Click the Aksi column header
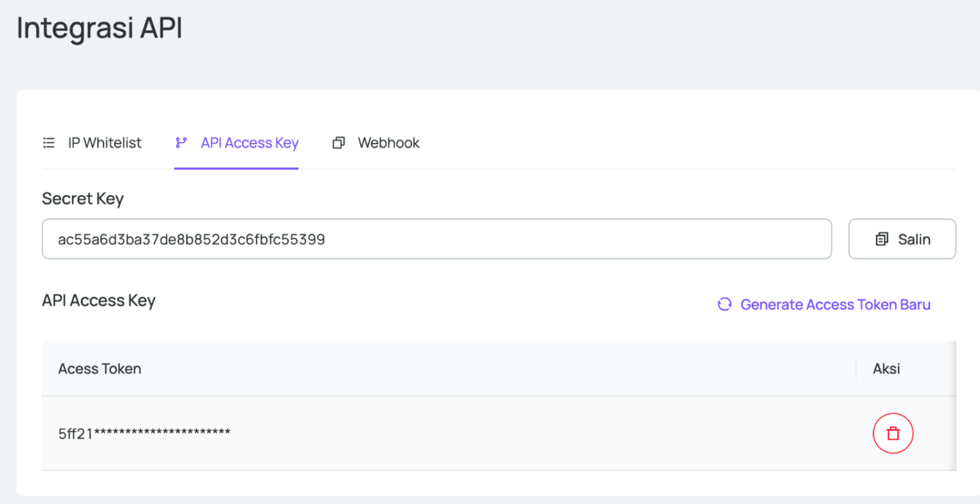The width and height of the screenshot is (980, 504). click(x=886, y=369)
